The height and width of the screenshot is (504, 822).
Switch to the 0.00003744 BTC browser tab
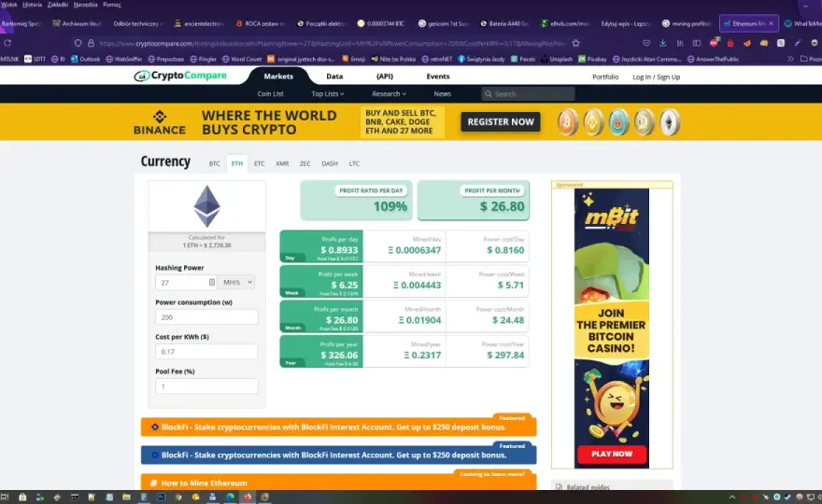coord(382,23)
